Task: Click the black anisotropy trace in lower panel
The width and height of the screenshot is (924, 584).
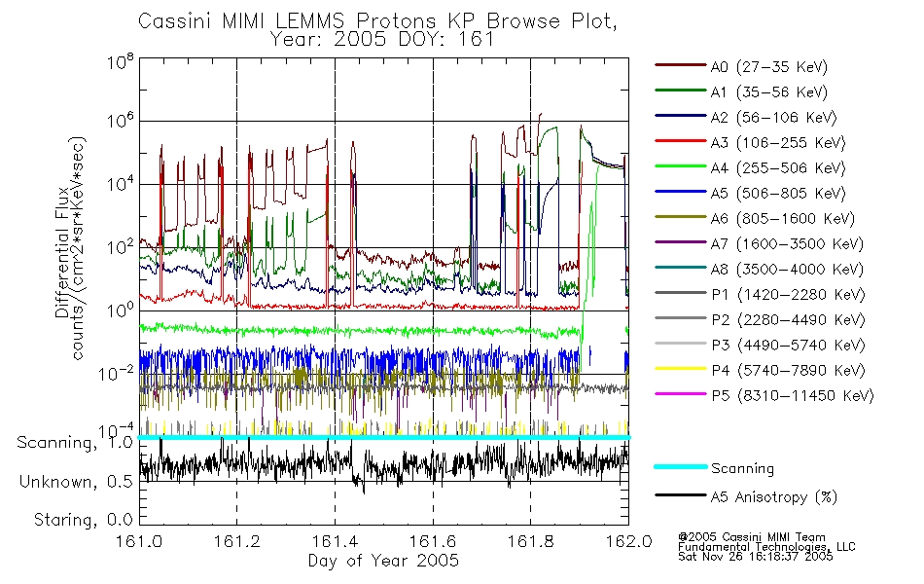Action: pos(384,465)
